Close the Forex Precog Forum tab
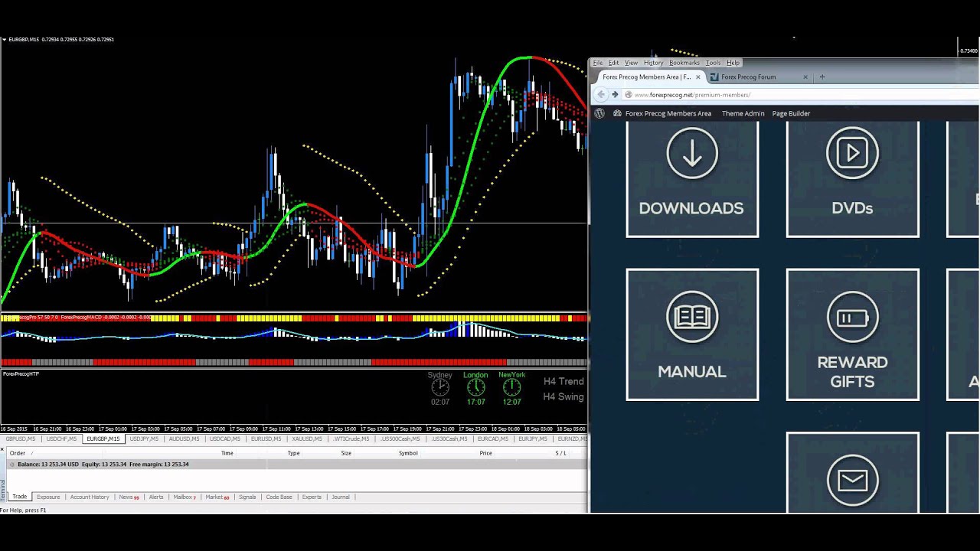This screenshot has height=551, width=980. coord(805,77)
